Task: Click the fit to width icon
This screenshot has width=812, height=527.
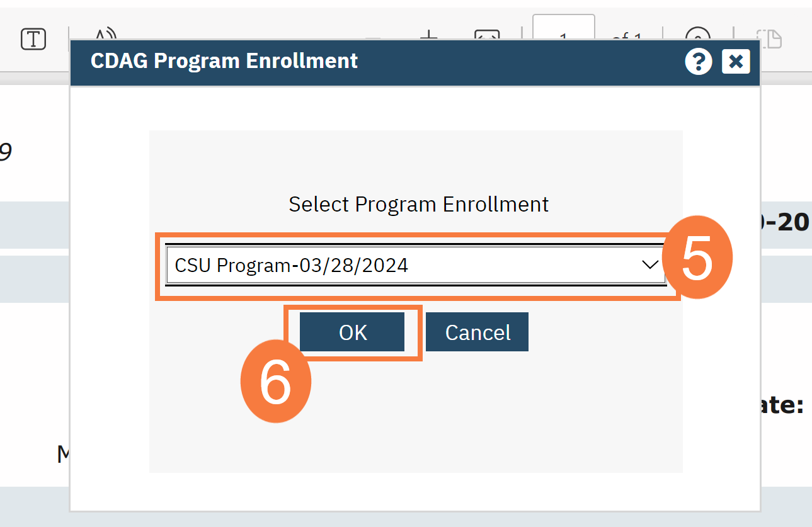Action: pos(487,35)
